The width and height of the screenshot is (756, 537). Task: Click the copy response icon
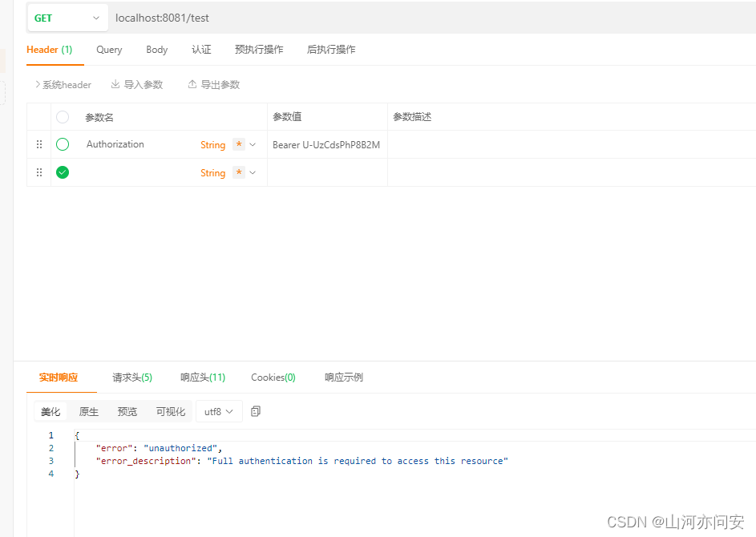point(255,410)
